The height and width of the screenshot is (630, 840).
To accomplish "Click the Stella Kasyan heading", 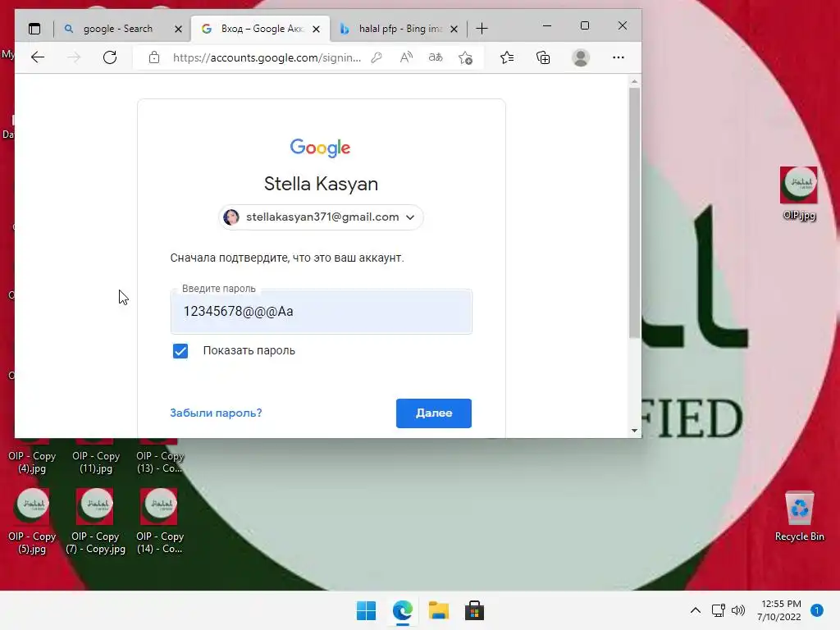I will click(x=321, y=184).
